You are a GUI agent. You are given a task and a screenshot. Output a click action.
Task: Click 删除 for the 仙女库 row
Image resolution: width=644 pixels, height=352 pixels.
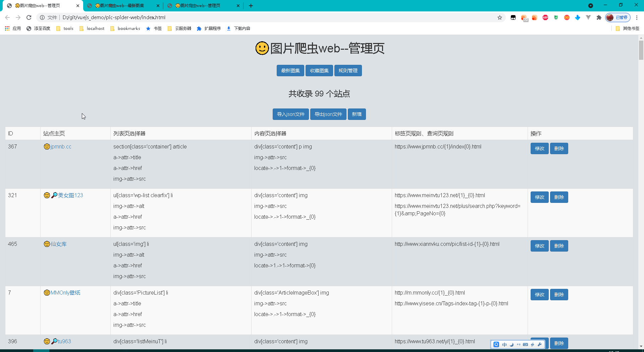559,246
